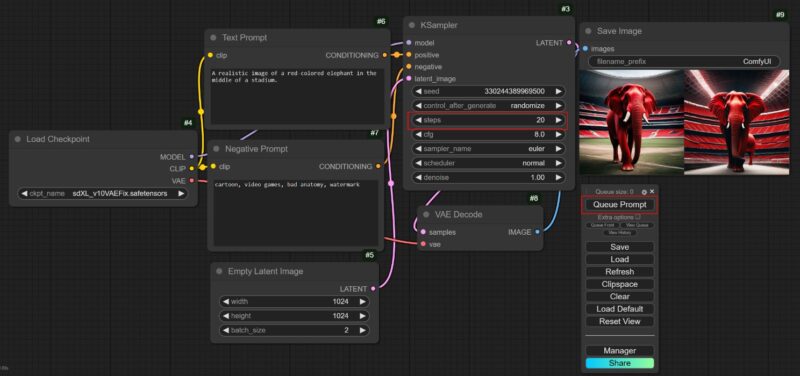Open the ckpt_name checkpoint selector

[103, 194]
